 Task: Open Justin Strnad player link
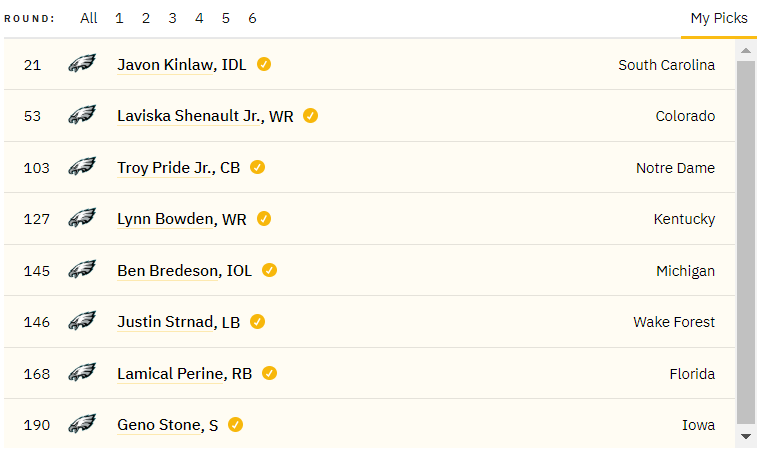[x=166, y=322]
